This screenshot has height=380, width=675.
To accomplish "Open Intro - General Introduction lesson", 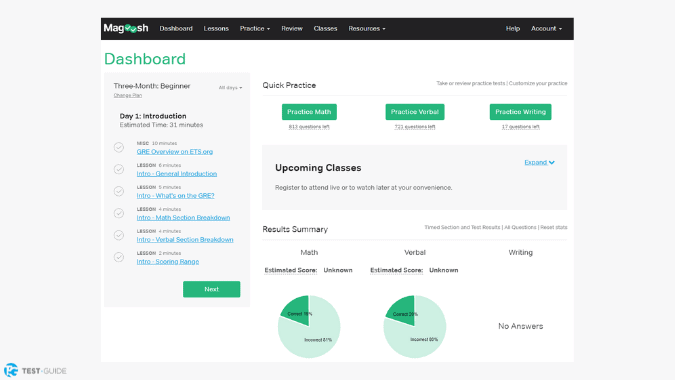I will (x=176, y=173).
